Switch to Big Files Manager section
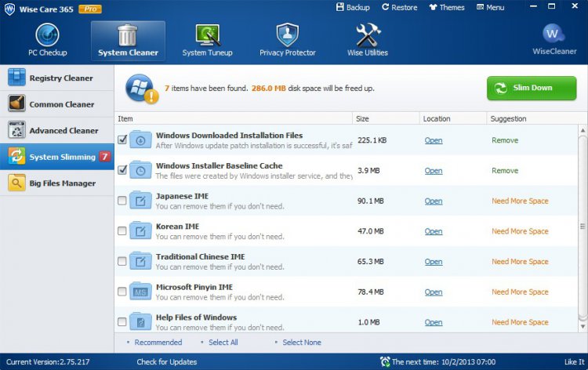This screenshot has height=370, width=588. (57, 183)
